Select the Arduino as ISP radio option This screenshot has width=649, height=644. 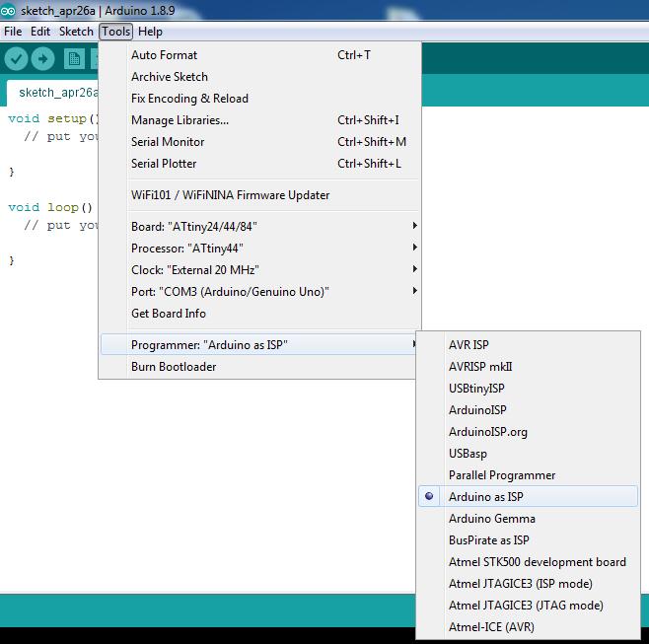point(528,496)
